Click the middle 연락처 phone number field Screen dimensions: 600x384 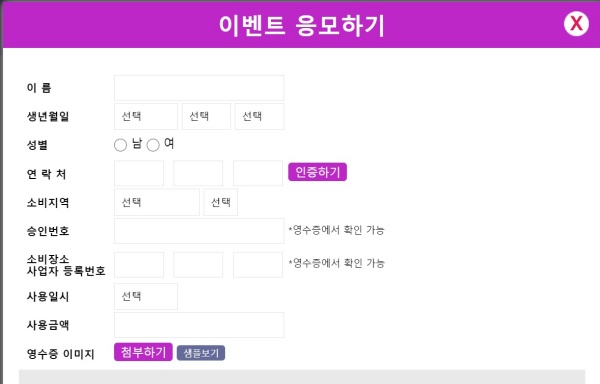[x=198, y=173]
